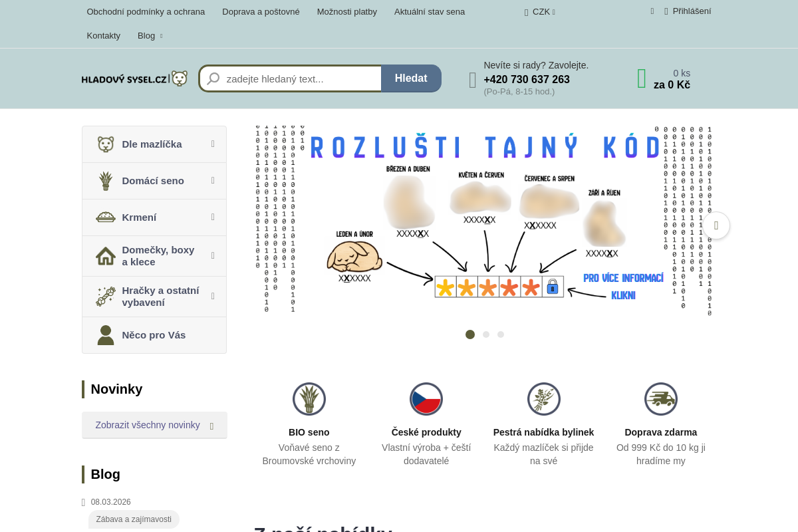Open Obchodní podmínky a ochrana

tap(146, 12)
